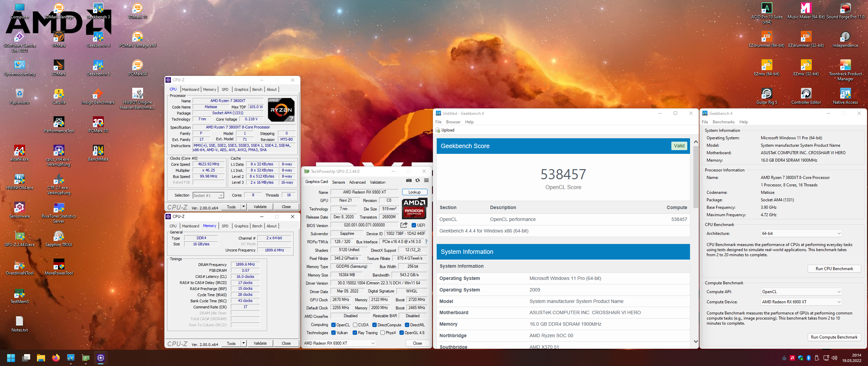Screen dimensions: 868x366
Task: Open Tools dropdown arrow in lower CPU-Z
Action: pos(243,343)
